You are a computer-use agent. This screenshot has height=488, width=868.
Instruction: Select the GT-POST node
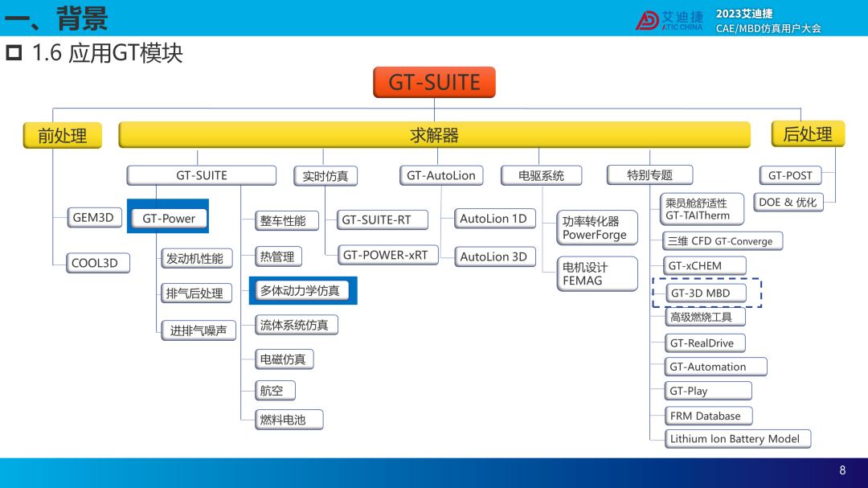[x=791, y=175]
